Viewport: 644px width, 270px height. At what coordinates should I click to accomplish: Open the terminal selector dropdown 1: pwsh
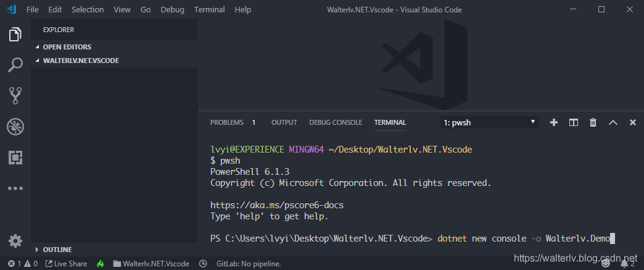coord(490,122)
